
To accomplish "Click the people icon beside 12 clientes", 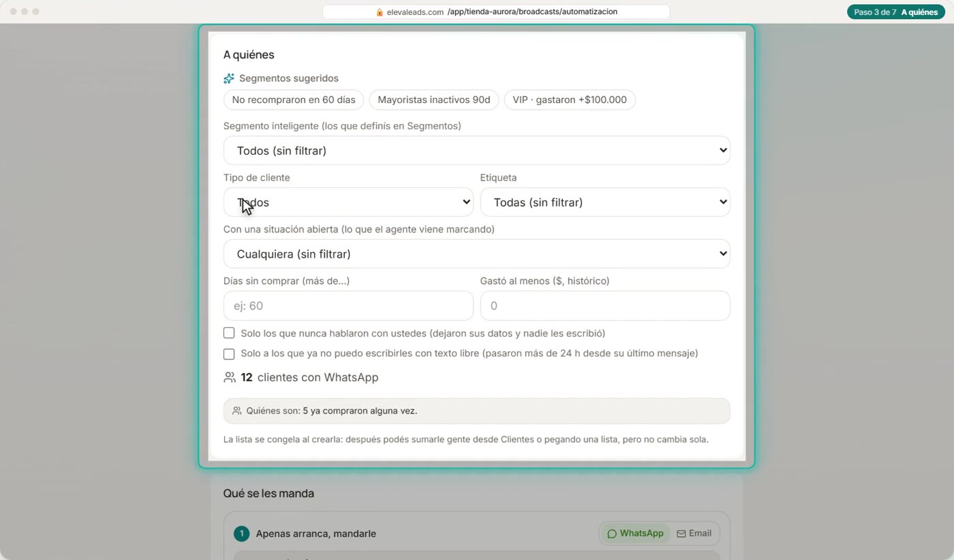I will [x=230, y=377].
